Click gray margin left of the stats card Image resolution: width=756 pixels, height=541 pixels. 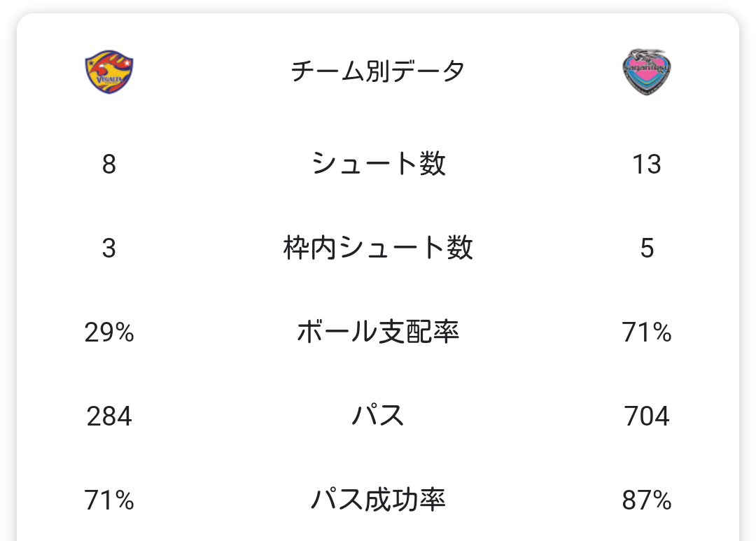click(7, 280)
